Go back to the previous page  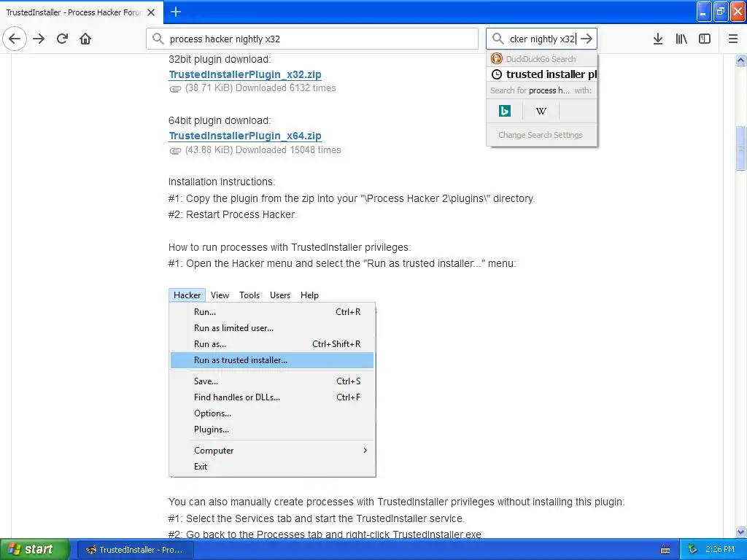pyautogui.click(x=15, y=39)
